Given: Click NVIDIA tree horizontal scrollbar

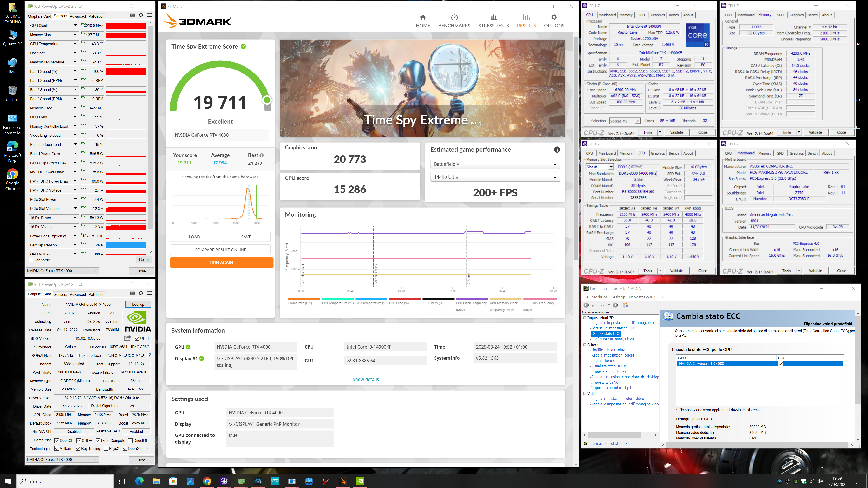Looking at the screenshot, I should coord(620,435).
